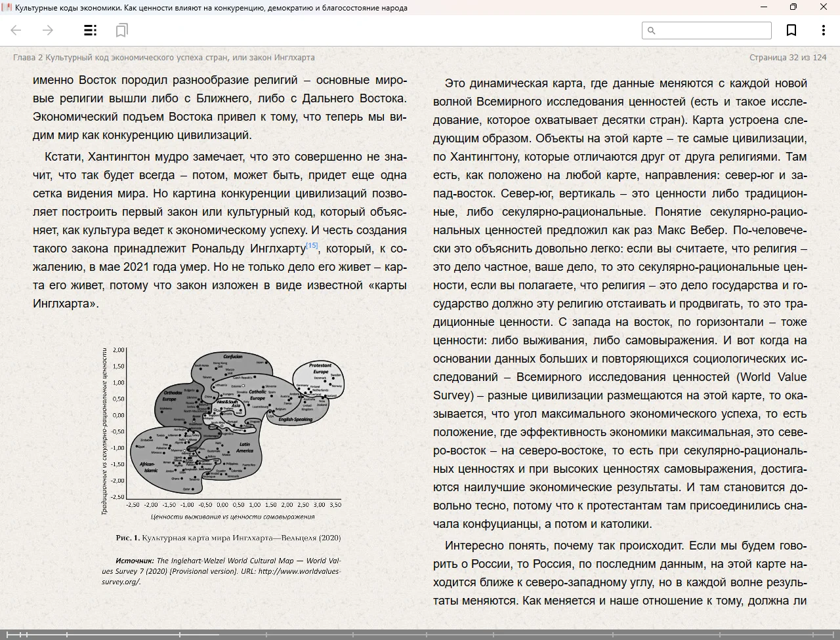Minimize the reader window
Screen dimensions: 840x640
tap(764, 7)
